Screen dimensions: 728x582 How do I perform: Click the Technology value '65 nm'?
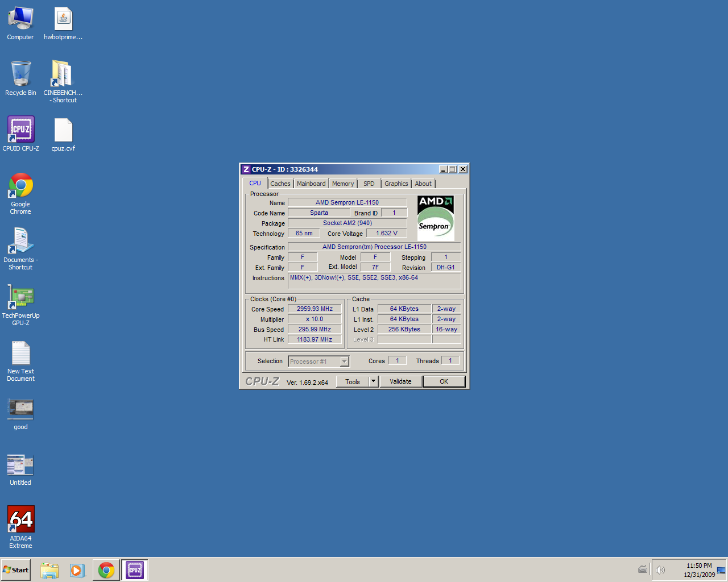click(x=304, y=233)
